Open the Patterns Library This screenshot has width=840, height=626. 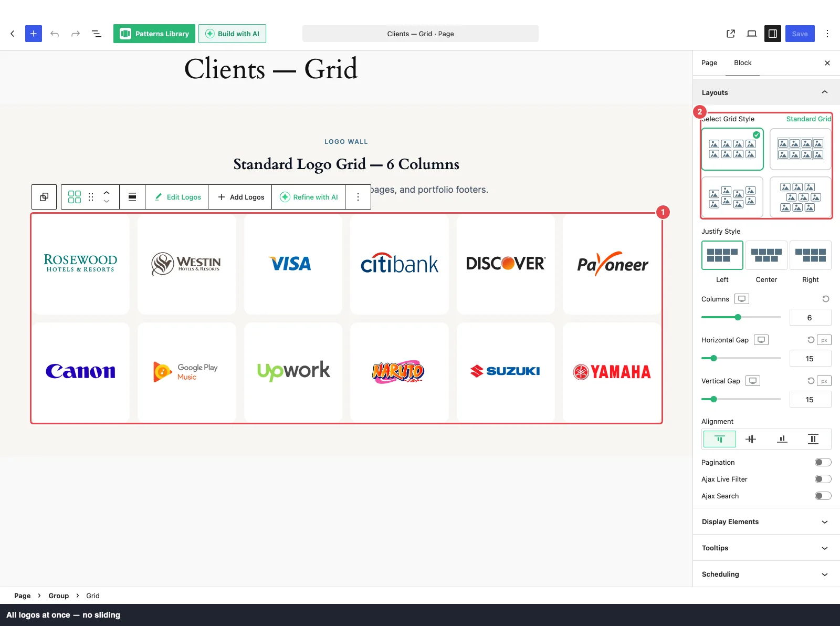point(154,34)
